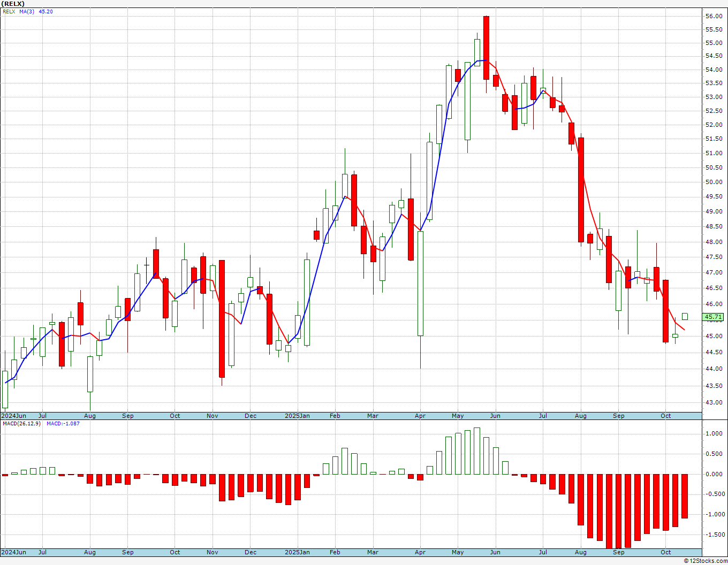The image size is (728, 565).
Task: Select 2024Jun on the price chart time axis
Action: pyautogui.click(x=13, y=416)
